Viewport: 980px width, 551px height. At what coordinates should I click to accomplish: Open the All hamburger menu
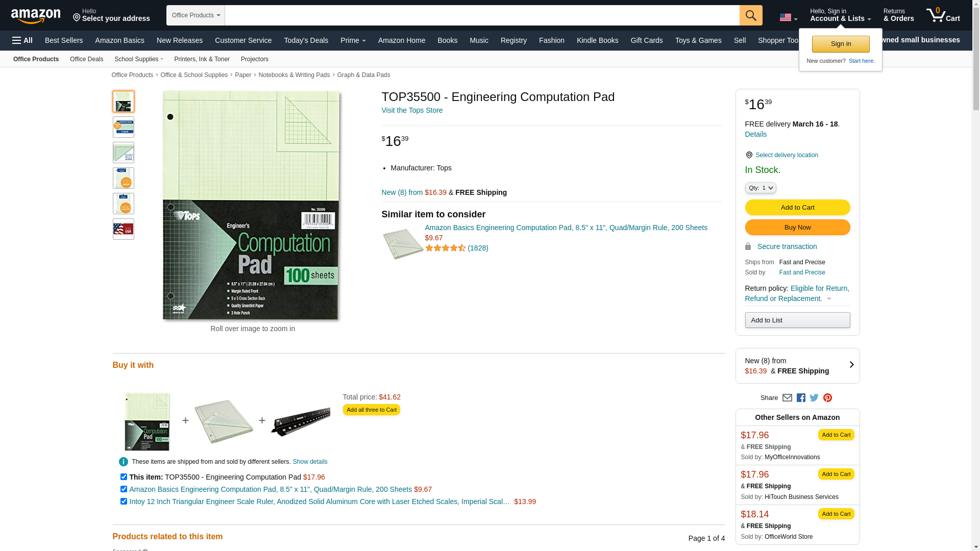point(22,40)
